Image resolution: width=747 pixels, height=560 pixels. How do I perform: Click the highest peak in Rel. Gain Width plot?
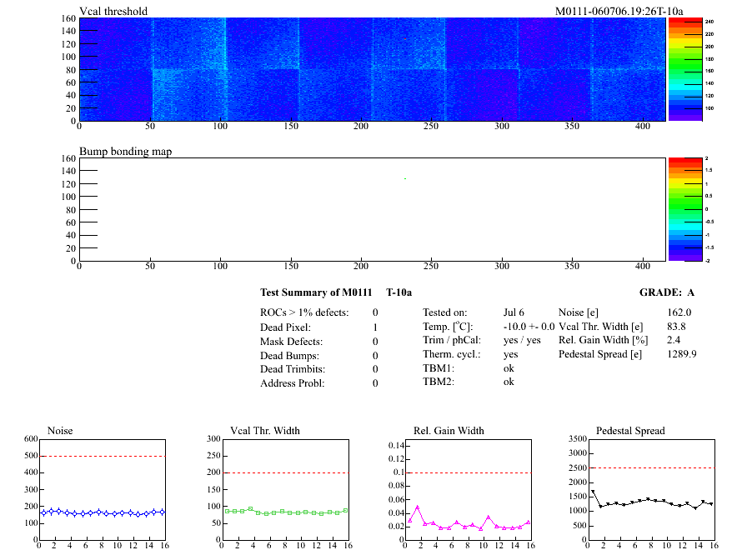tap(418, 507)
